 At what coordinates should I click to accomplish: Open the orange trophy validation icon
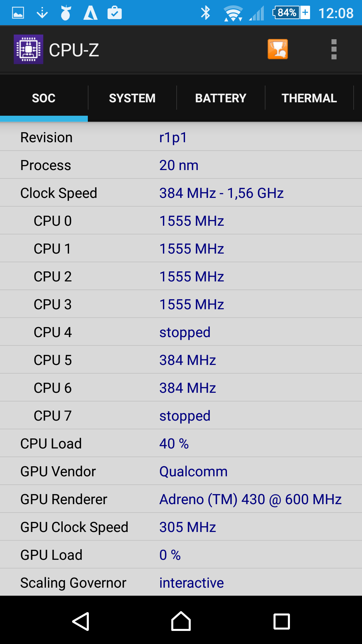point(278,49)
